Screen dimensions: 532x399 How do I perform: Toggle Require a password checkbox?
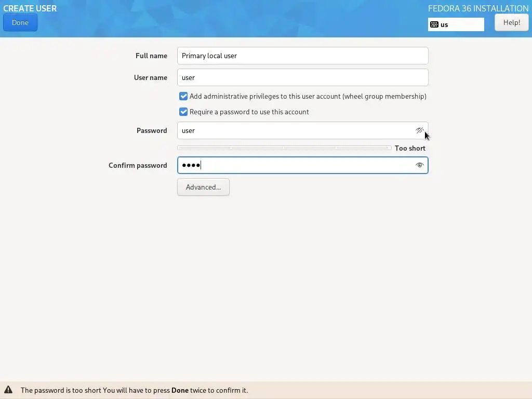point(183,112)
